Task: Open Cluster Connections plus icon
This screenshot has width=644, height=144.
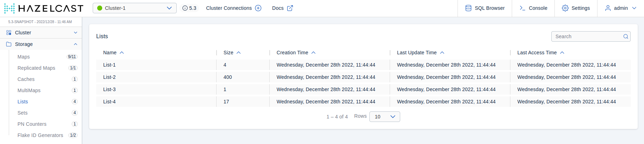Action: coord(258,8)
